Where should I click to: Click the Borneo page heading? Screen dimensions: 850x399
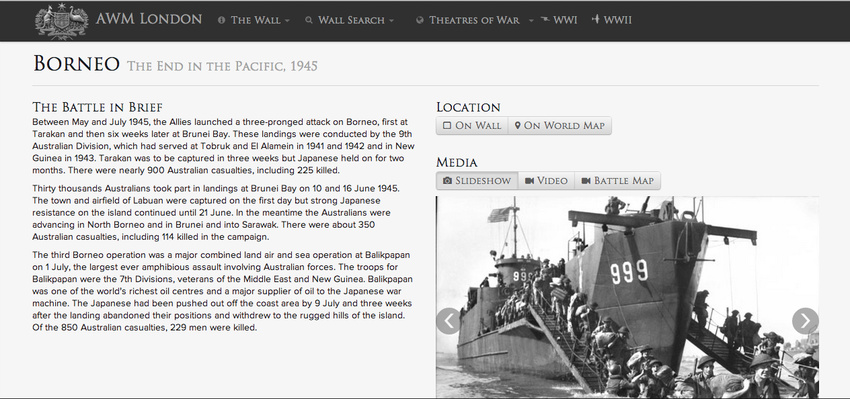[76, 64]
